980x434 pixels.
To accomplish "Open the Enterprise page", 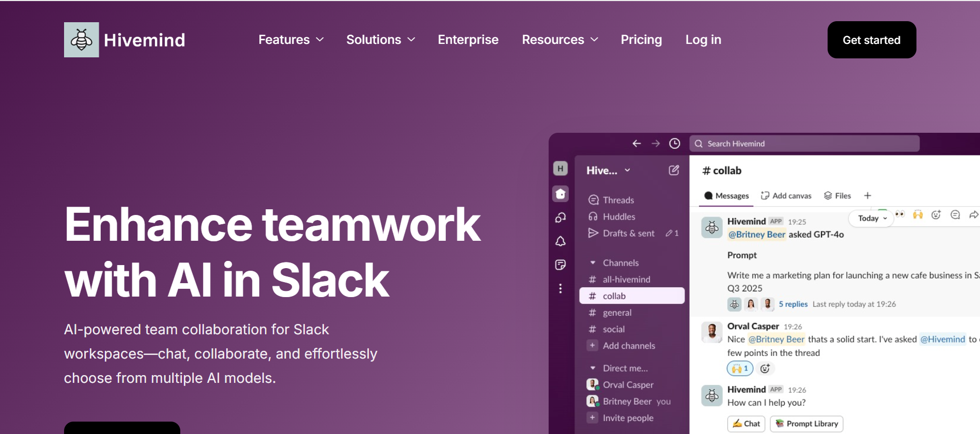I will coord(468,40).
